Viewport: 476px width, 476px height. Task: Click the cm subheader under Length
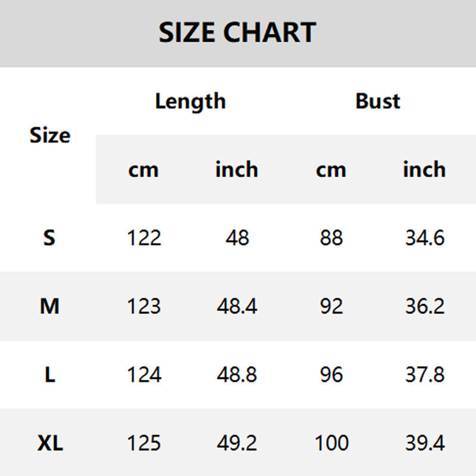pyautogui.click(x=143, y=170)
